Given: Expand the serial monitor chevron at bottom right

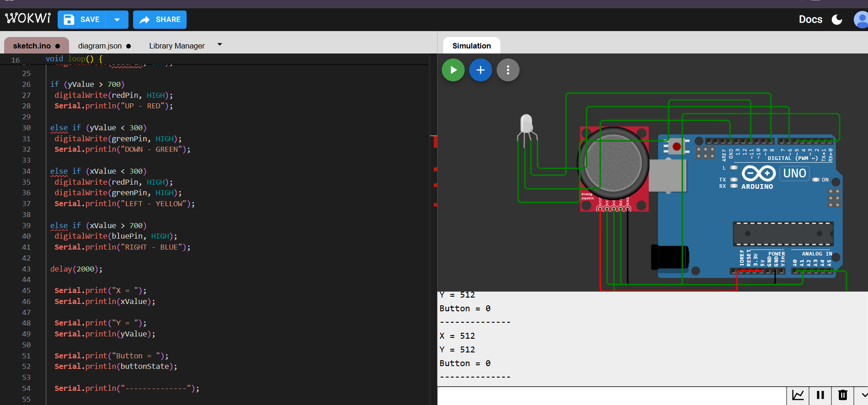Looking at the screenshot, I should [x=863, y=395].
